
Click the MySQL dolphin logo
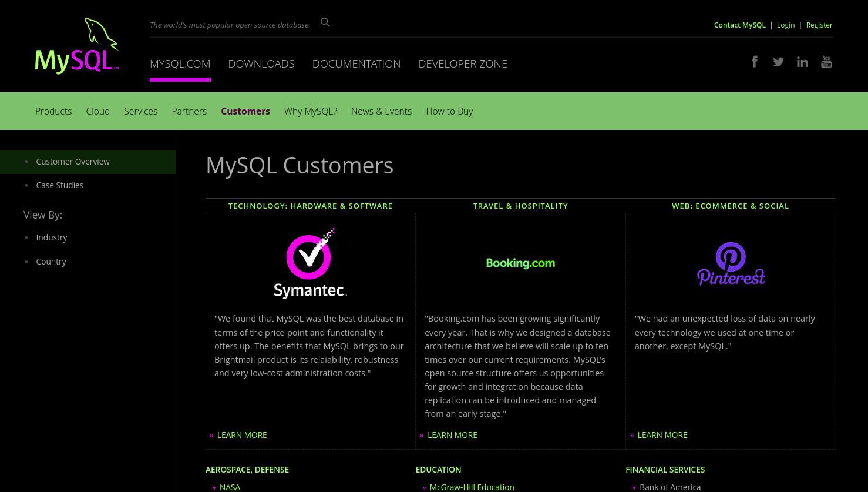click(77, 46)
